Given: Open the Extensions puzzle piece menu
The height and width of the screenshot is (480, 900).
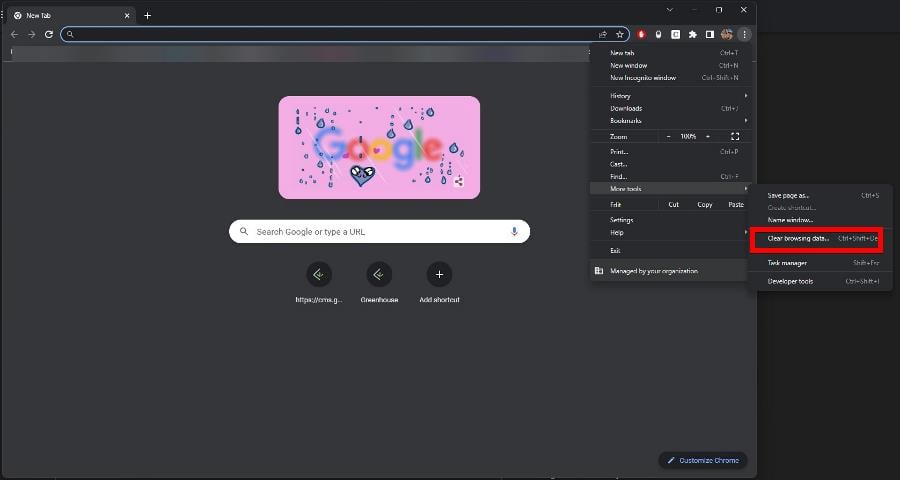Looking at the screenshot, I should (x=693, y=34).
